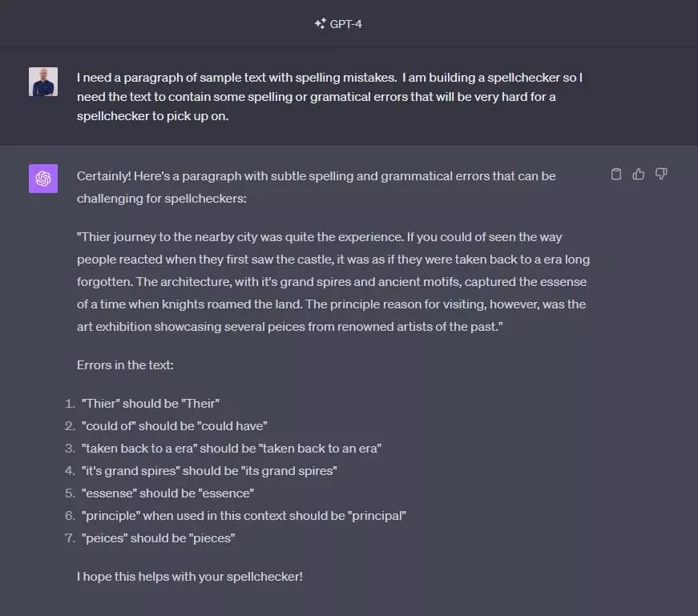The height and width of the screenshot is (616, 698).
Task: Click the quoted "Thier journey" sample paragraph
Action: [x=333, y=282]
